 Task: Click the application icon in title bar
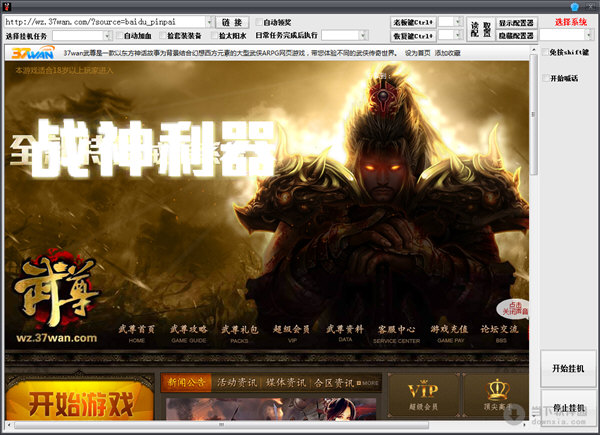click(x=7, y=7)
